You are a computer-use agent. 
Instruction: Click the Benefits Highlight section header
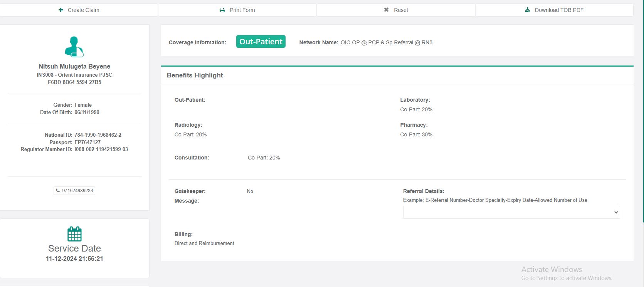[195, 75]
